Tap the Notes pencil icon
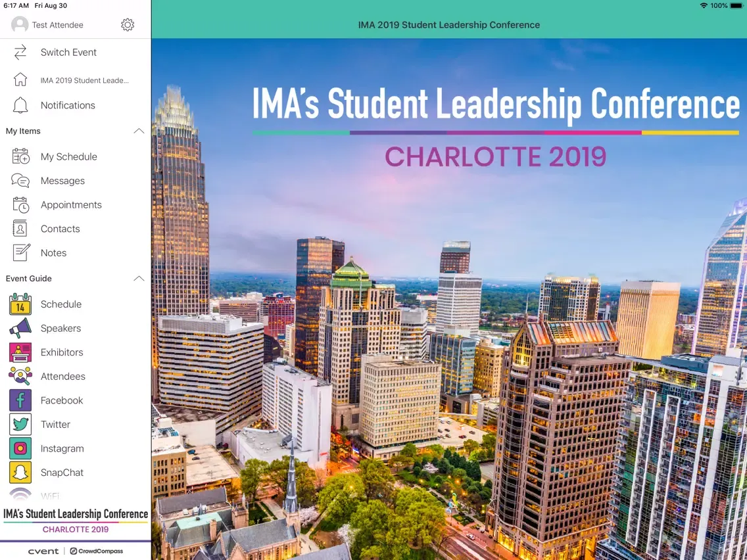 click(x=22, y=252)
